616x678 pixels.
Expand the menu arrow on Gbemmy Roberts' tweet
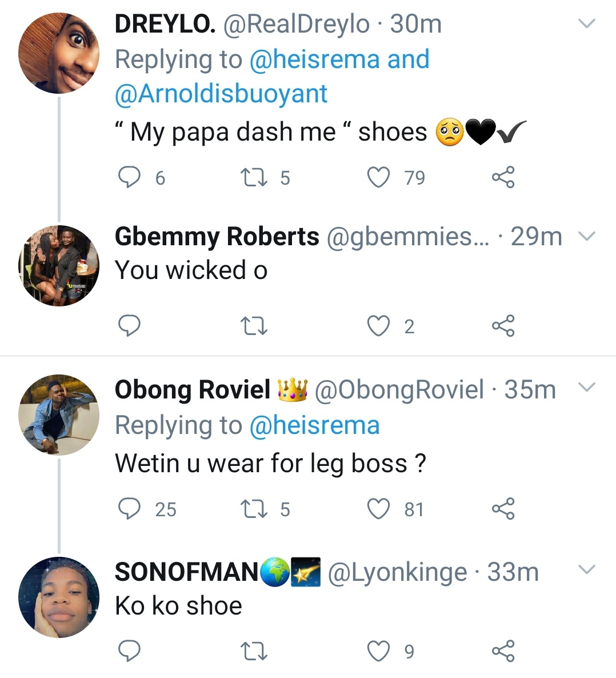[x=587, y=236]
